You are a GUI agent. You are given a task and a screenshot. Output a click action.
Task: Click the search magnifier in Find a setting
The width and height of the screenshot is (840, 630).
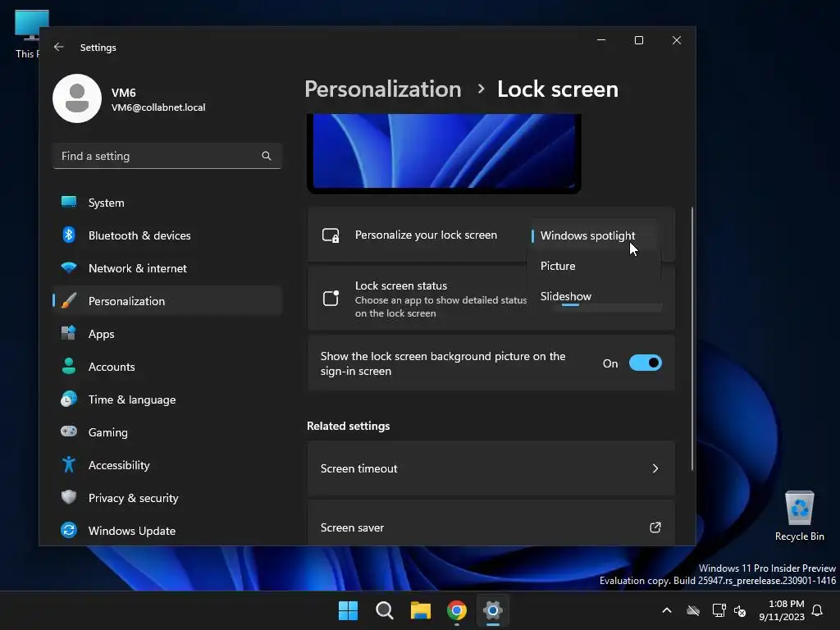pos(267,156)
